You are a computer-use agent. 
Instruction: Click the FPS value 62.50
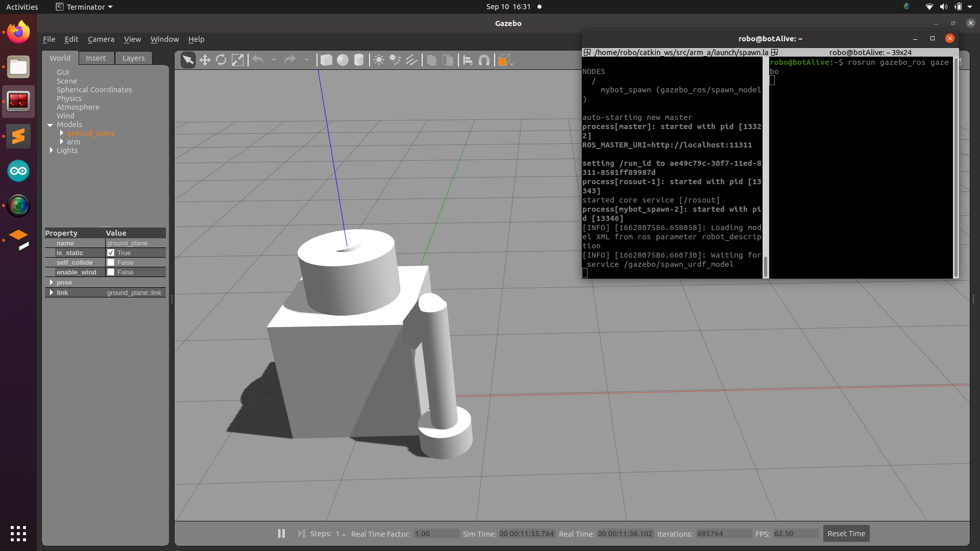796,534
